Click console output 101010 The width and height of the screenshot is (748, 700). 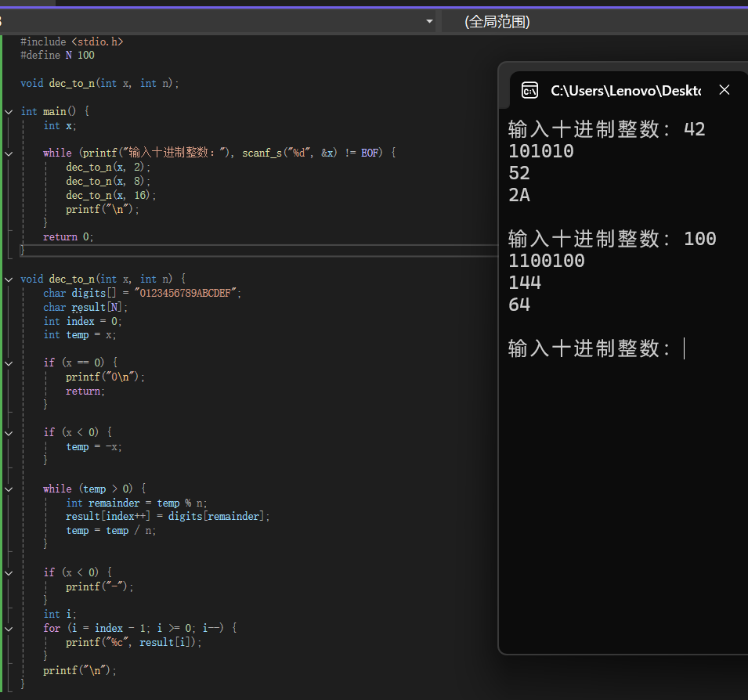[541, 151]
